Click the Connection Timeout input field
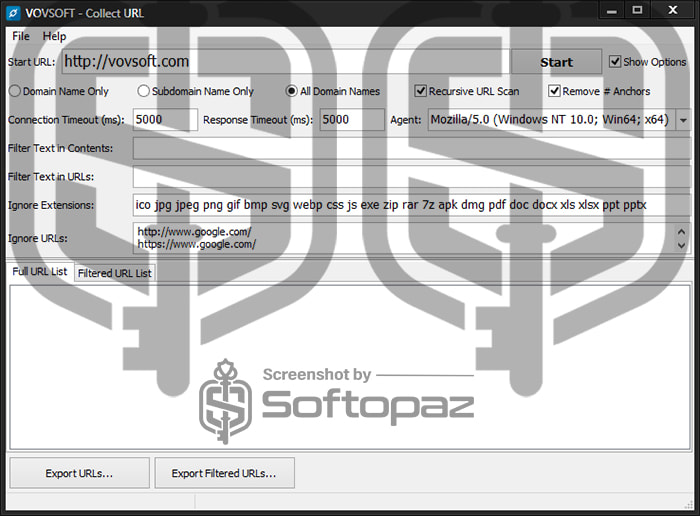The height and width of the screenshot is (516, 700). click(x=165, y=120)
